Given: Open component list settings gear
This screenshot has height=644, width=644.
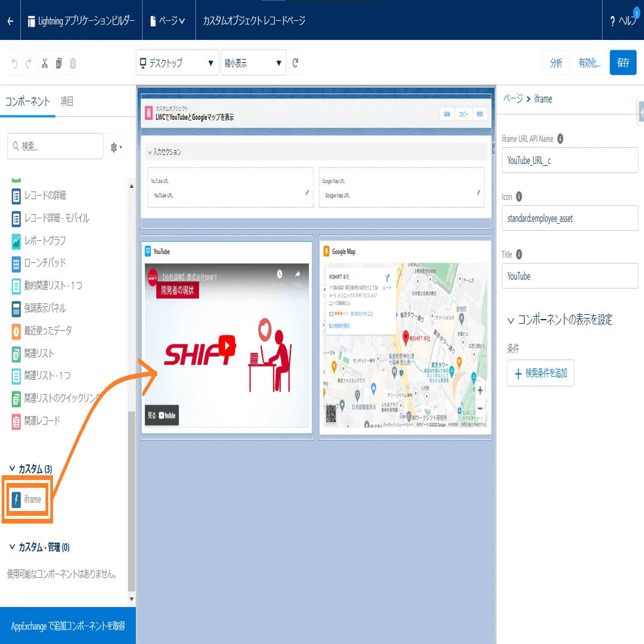Looking at the screenshot, I should pos(116,147).
